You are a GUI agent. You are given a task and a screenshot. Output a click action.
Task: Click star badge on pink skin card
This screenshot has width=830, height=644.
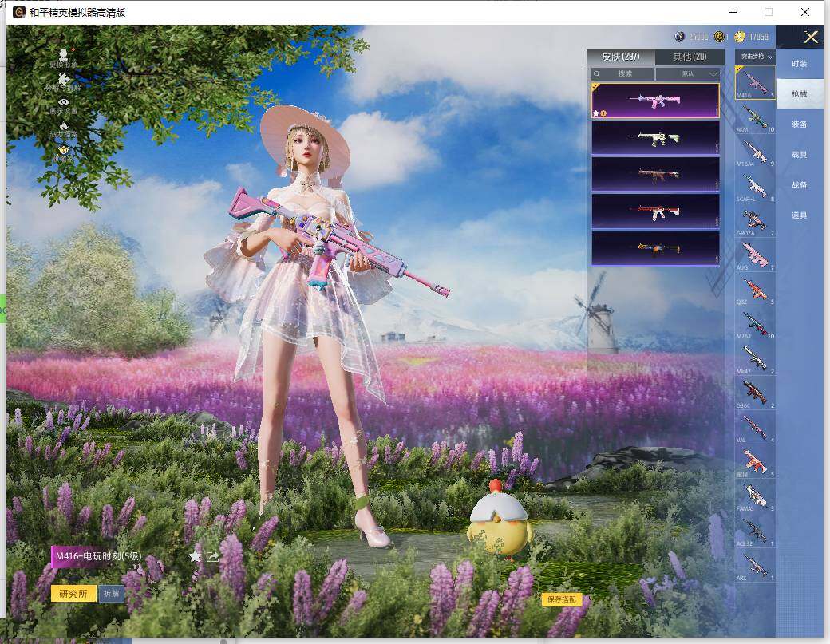596,113
